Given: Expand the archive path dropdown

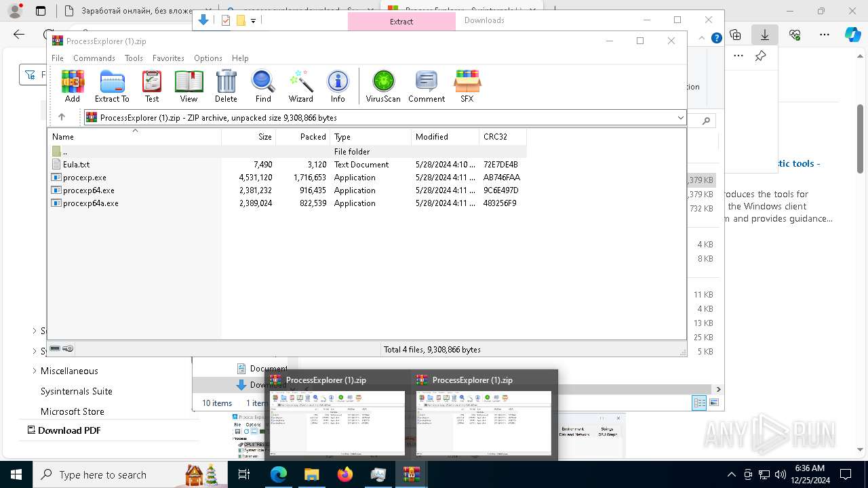Looking at the screenshot, I should 680,118.
